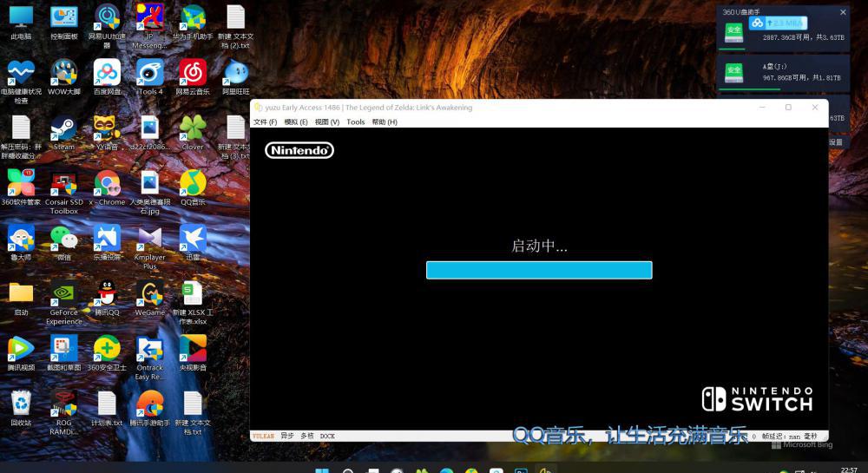Toggle 多核 setting in yuzu status bar
Screen dimensions: 868x473
click(x=306, y=436)
